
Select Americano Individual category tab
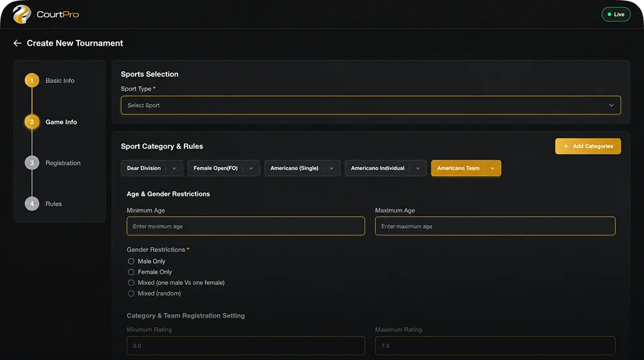(377, 168)
